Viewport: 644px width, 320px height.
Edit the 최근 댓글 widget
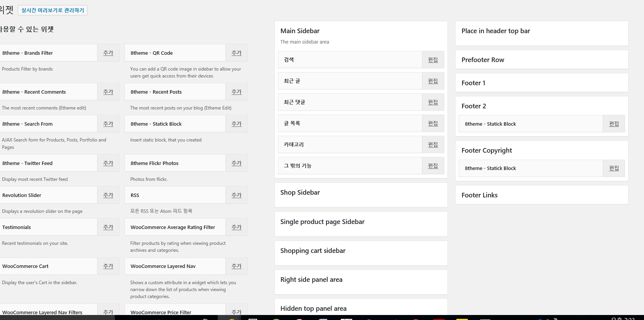(x=433, y=102)
